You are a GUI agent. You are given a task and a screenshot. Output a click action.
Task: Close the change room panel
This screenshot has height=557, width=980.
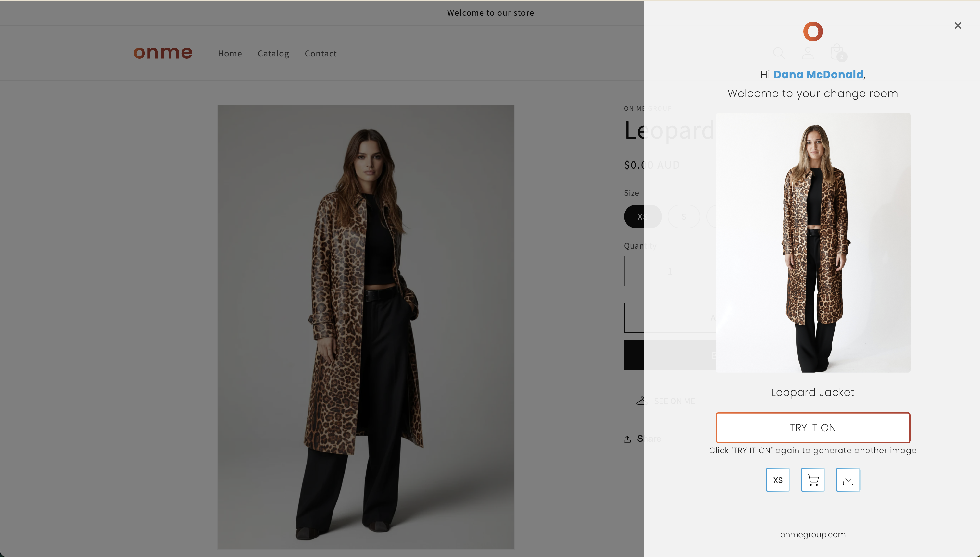coord(958,25)
